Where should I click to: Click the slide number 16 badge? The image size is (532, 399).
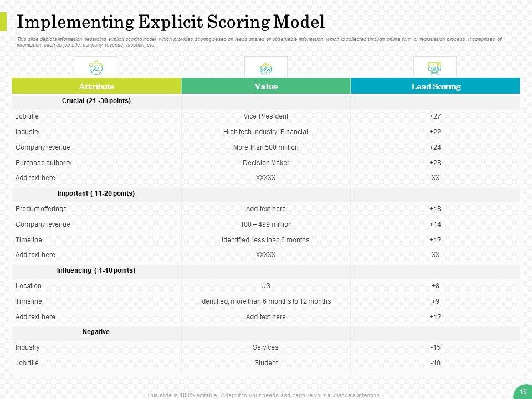point(522,391)
